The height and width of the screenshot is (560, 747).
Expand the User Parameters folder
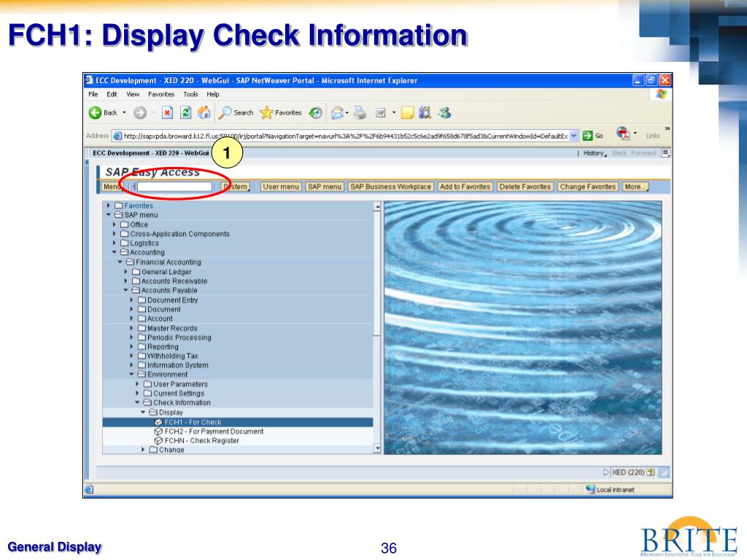coord(137,384)
